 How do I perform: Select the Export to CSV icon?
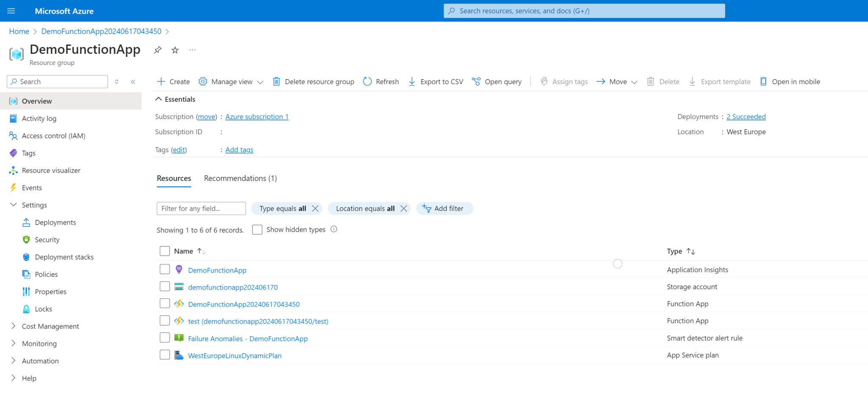[x=412, y=81]
